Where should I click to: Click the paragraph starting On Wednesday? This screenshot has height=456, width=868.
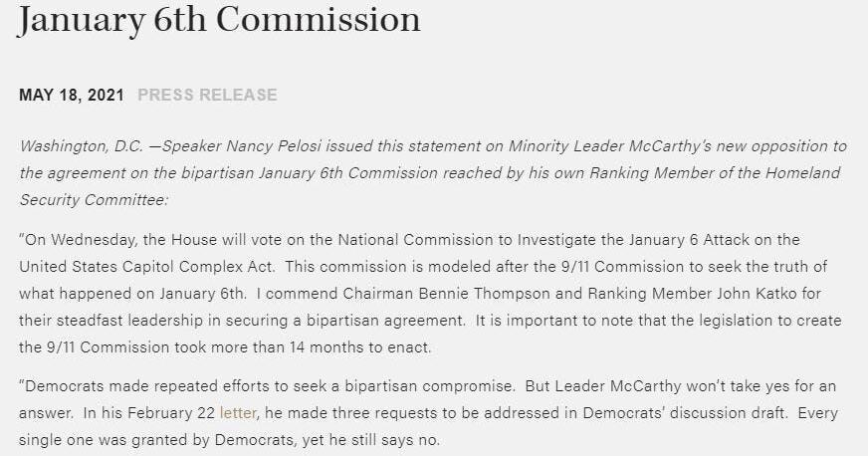[x=430, y=294]
